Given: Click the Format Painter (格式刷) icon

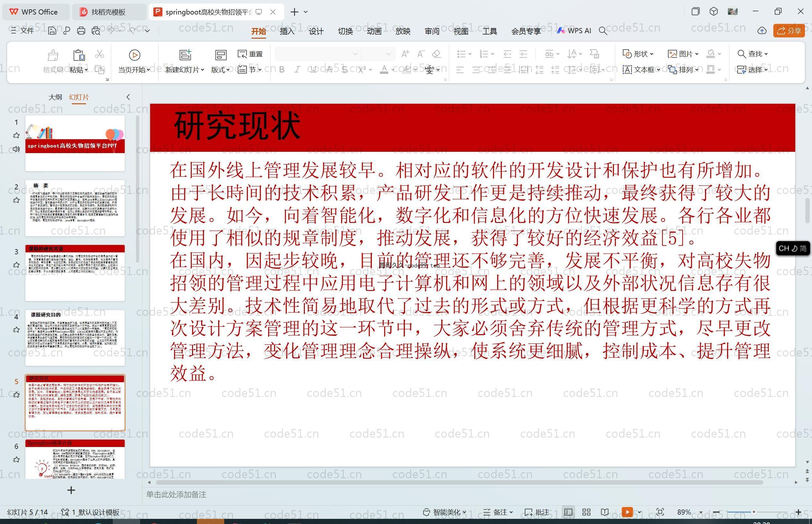Looking at the screenshot, I should pyautogui.click(x=53, y=55).
